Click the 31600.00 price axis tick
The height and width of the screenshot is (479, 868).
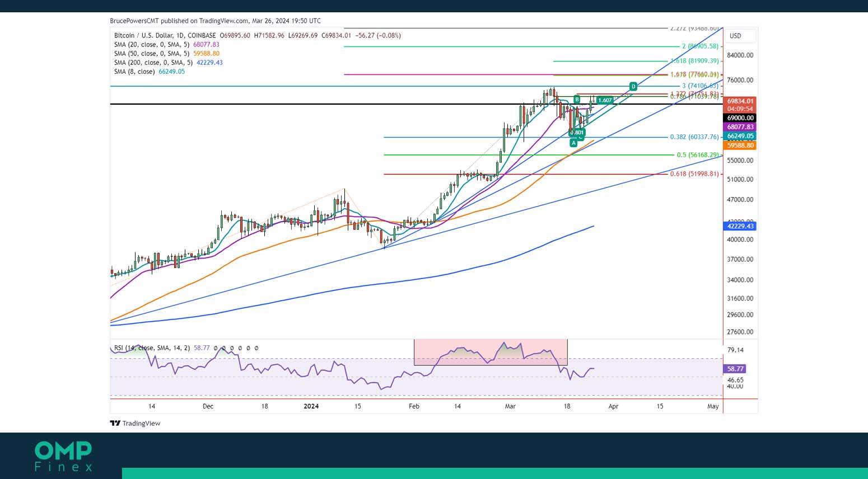click(x=740, y=299)
